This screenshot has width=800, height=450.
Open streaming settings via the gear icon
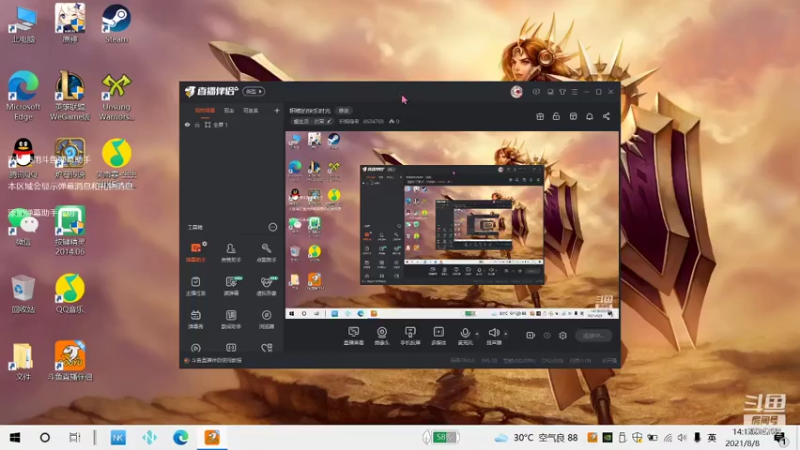(563, 335)
